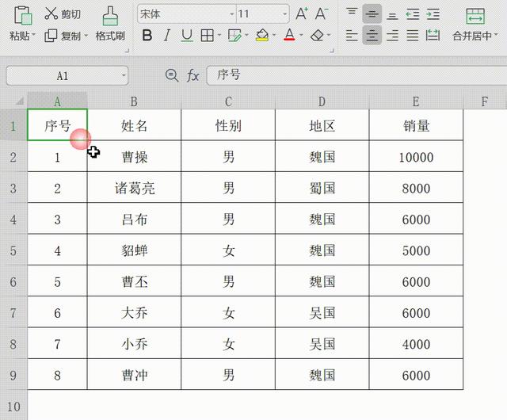Click the 姓名 header cell
This screenshot has width=507, height=420.
click(x=134, y=125)
